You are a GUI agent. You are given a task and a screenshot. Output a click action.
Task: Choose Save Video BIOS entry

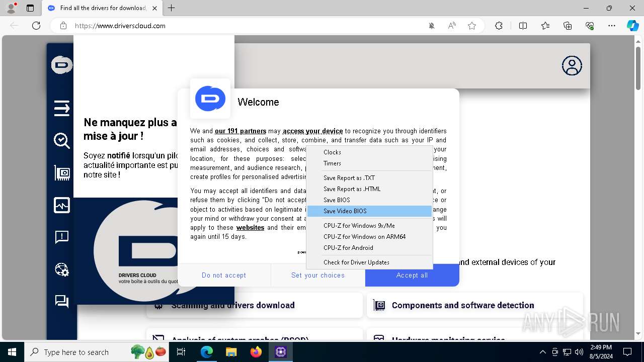click(x=369, y=211)
